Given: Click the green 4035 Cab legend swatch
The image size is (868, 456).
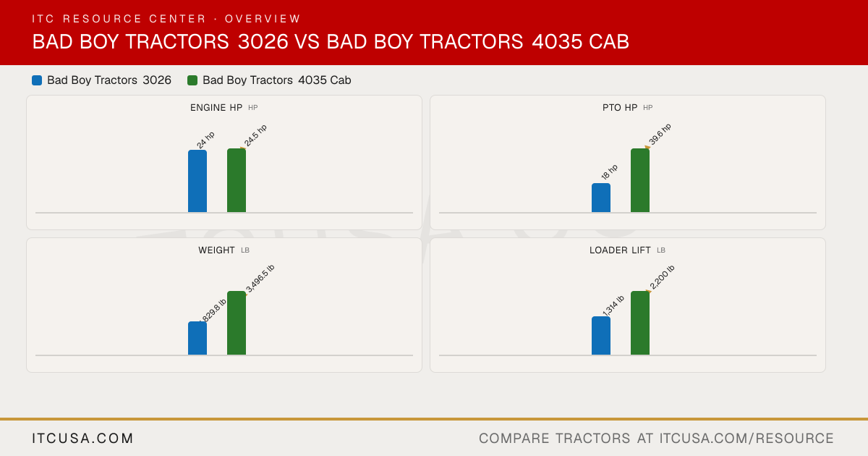Looking at the screenshot, I should (x=192, y=80).
